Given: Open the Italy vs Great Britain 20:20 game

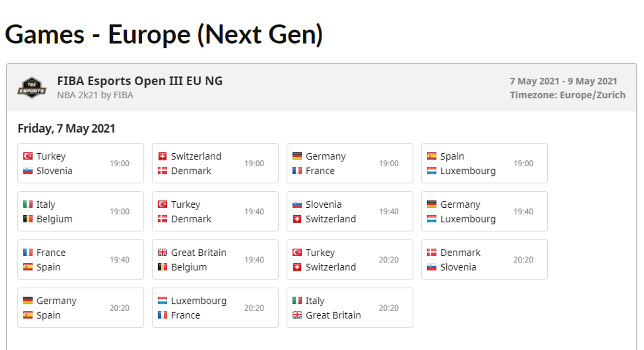Looking at the screenshot, I should pos(350,308).
